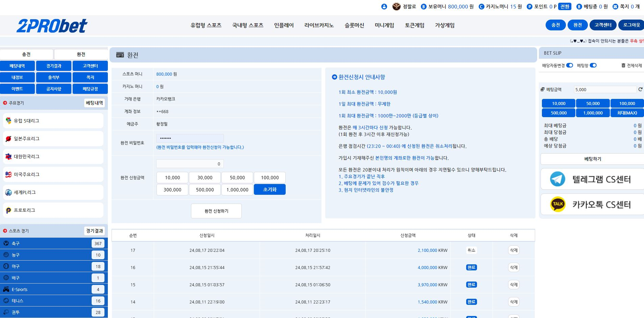Open the 라이브카지노 menu
The image size is (644, 318).
[319, 25]
